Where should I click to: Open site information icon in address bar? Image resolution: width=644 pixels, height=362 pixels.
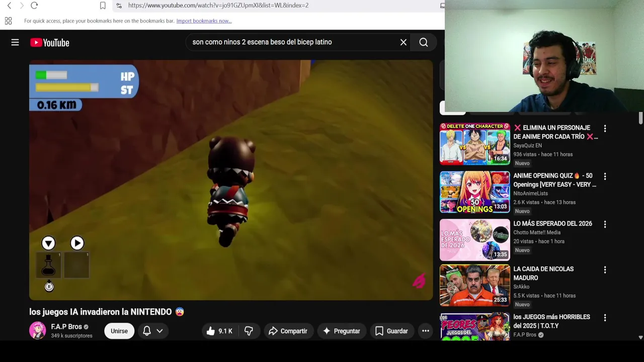(119, 6)
